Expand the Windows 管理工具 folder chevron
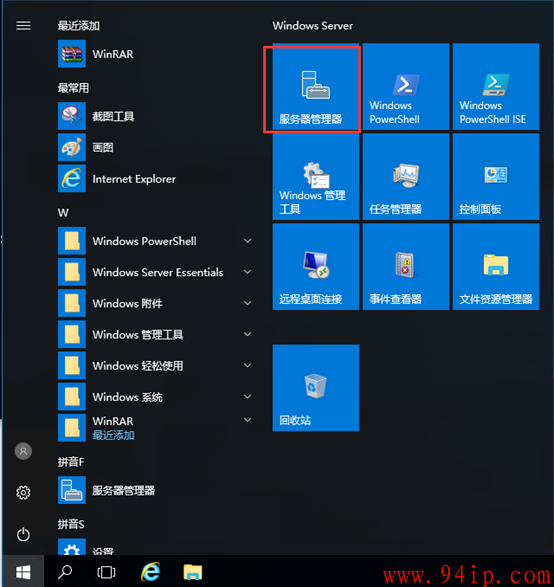Image resolution: width=554 pixels, height=587 pixels. click(247, 334)
